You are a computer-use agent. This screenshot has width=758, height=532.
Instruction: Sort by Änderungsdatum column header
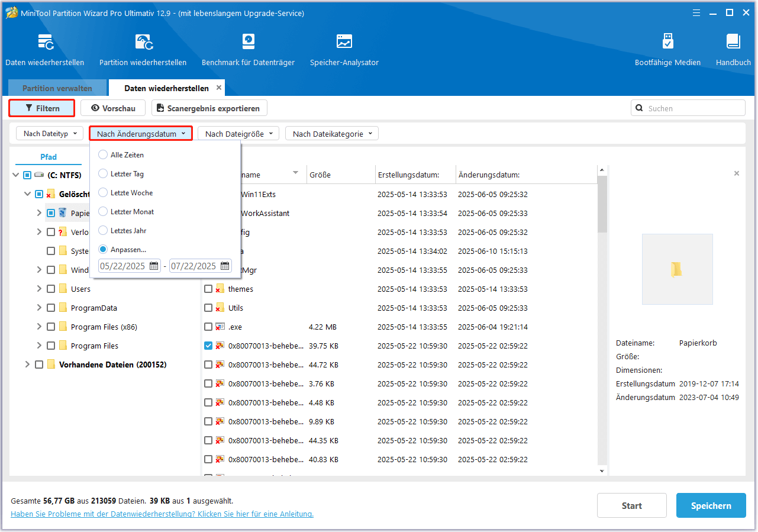(x=525, y=175)
